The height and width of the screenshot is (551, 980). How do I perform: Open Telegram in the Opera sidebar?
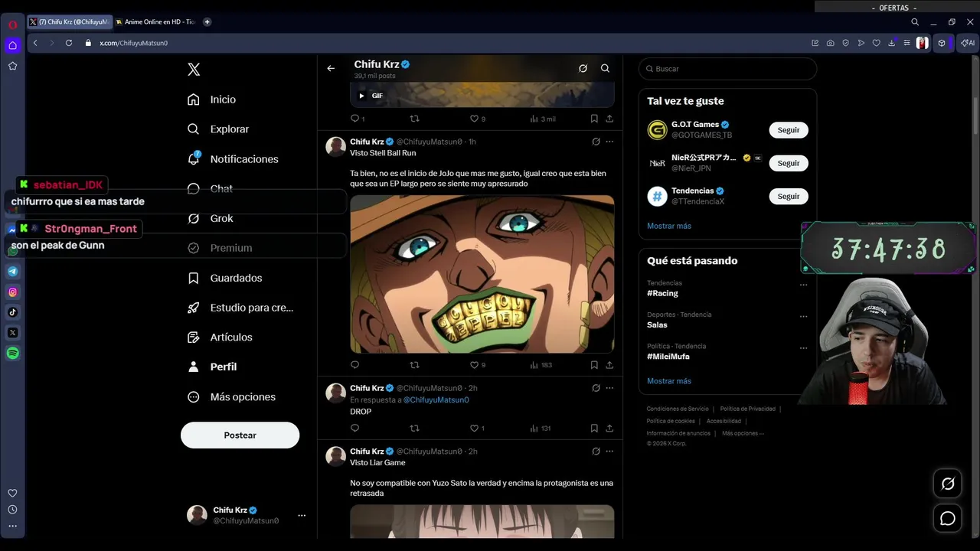(13, 272)
